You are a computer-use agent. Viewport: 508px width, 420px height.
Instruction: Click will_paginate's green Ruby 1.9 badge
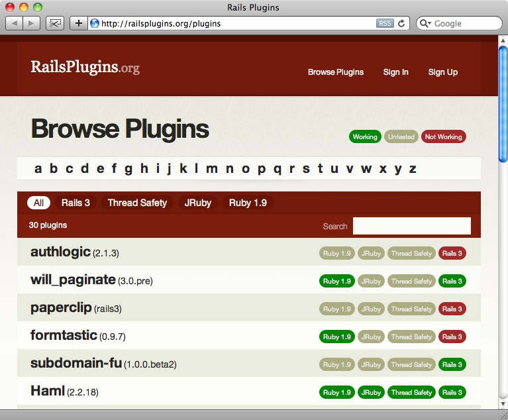337,282
